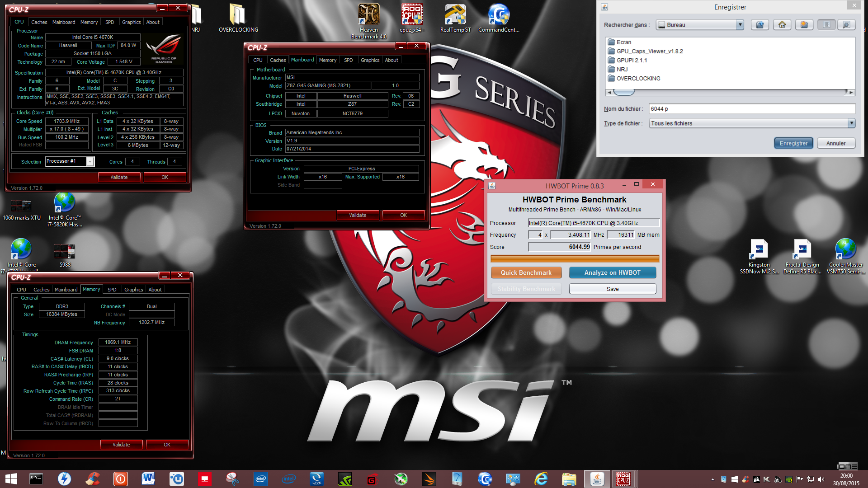This screenshot has width=868, height=488.
Task: Open Kingston SSDNow M.2 desktop document
Action: tap(759, 257)
